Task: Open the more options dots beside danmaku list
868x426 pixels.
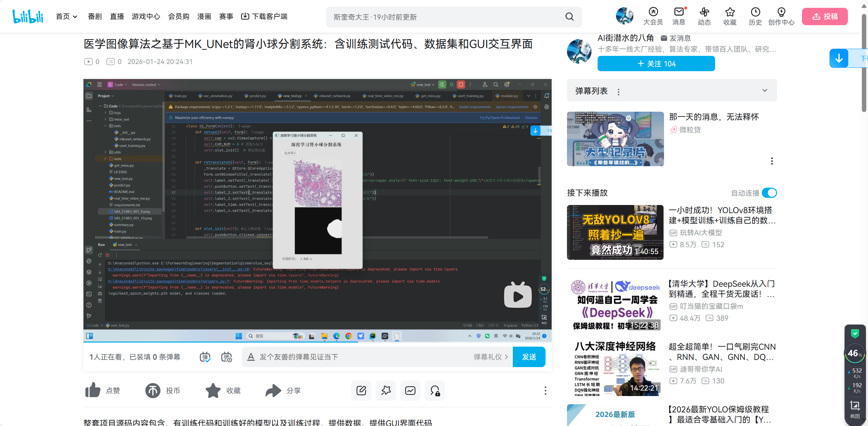Action: [618, 92]
